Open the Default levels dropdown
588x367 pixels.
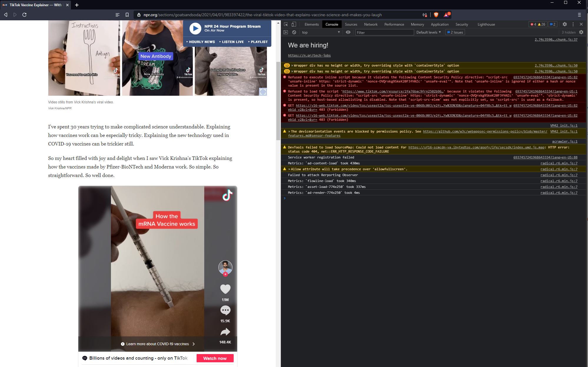(428, 32)
